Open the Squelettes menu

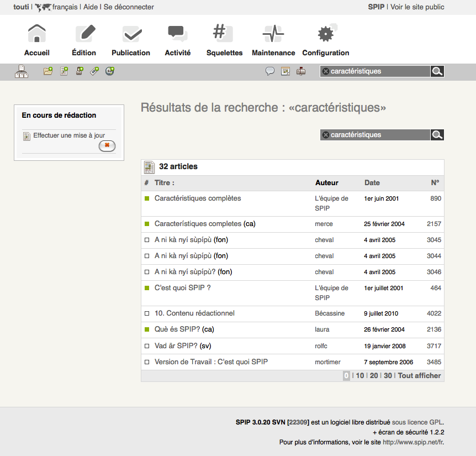click(x=224, y=41)
